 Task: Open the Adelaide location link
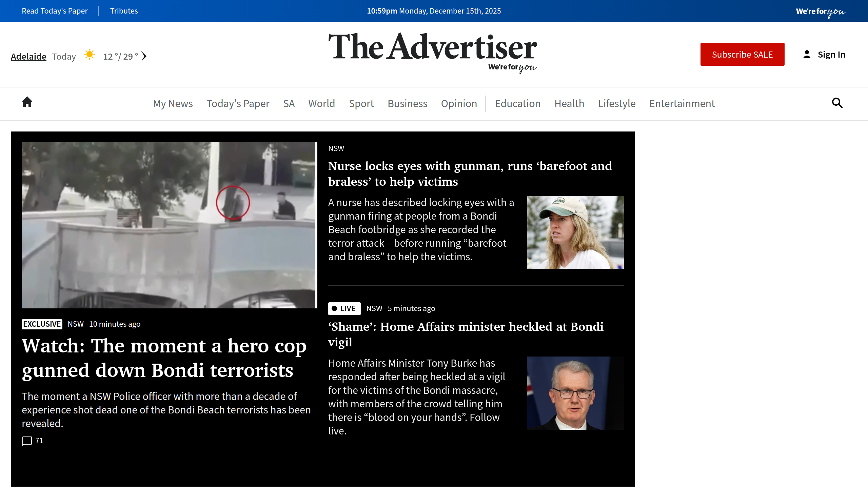(x=28, y=56)
